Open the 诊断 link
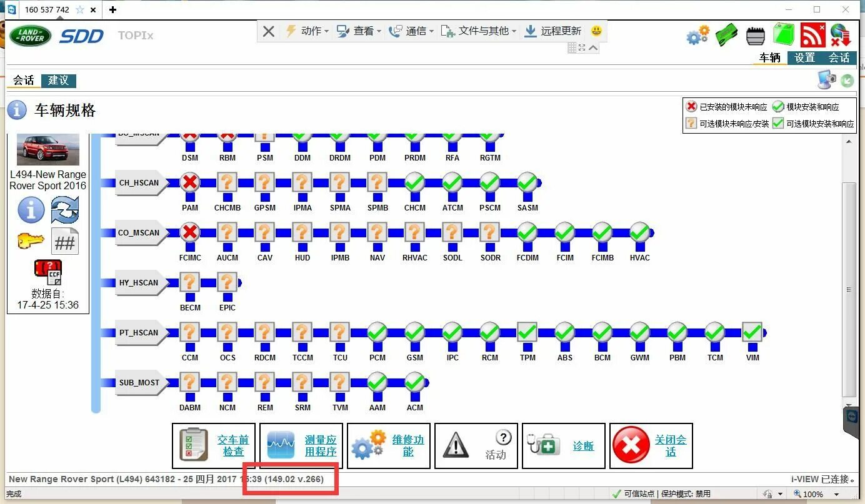 click(583, 446)
